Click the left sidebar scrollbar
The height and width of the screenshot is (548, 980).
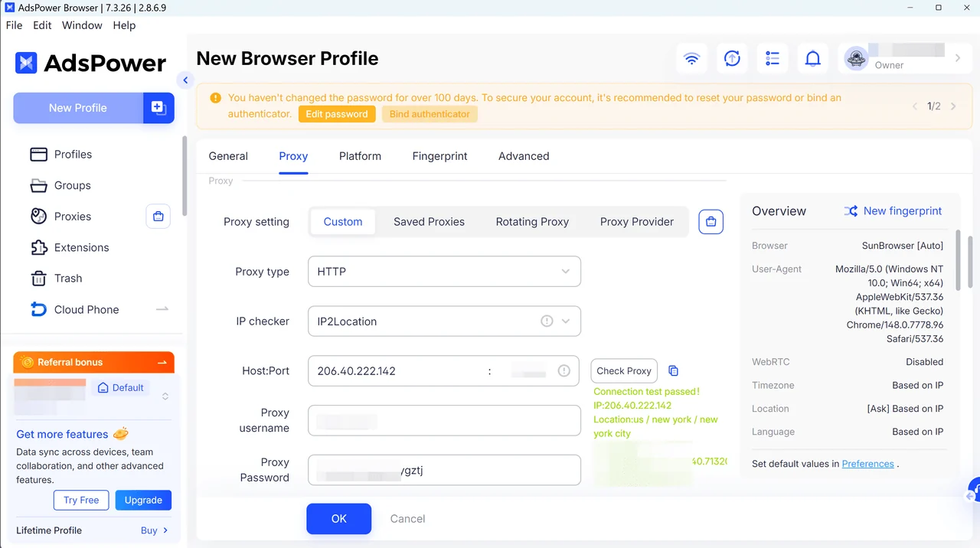(x=185, y=178)
